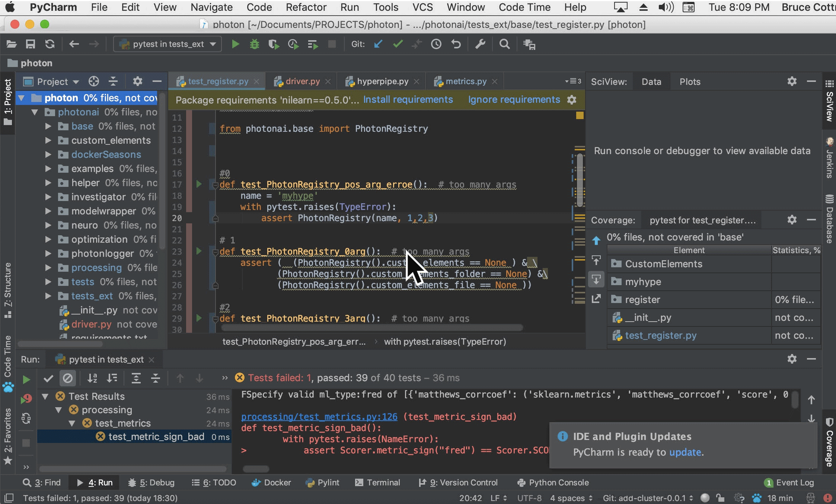The height and width of the screenshot is (504, 836).
Task: Open the Refactor menu
Action: 306,7
